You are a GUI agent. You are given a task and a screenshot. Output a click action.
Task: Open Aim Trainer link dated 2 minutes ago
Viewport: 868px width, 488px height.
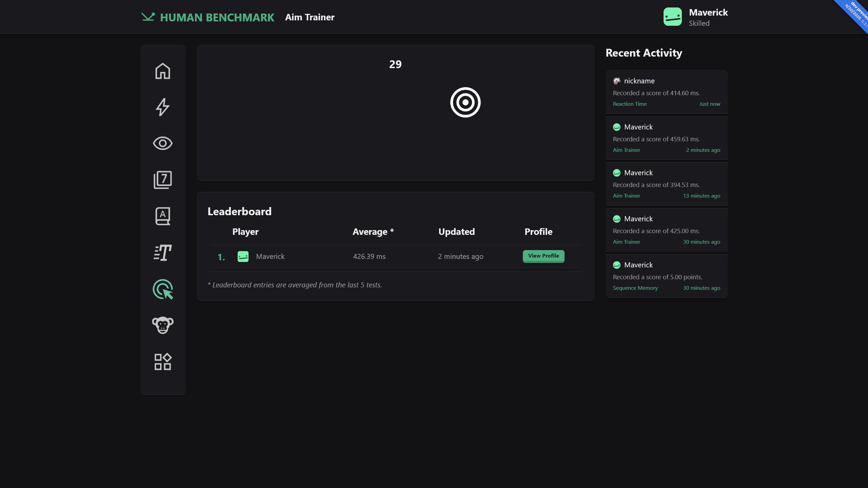coord(626,150)
